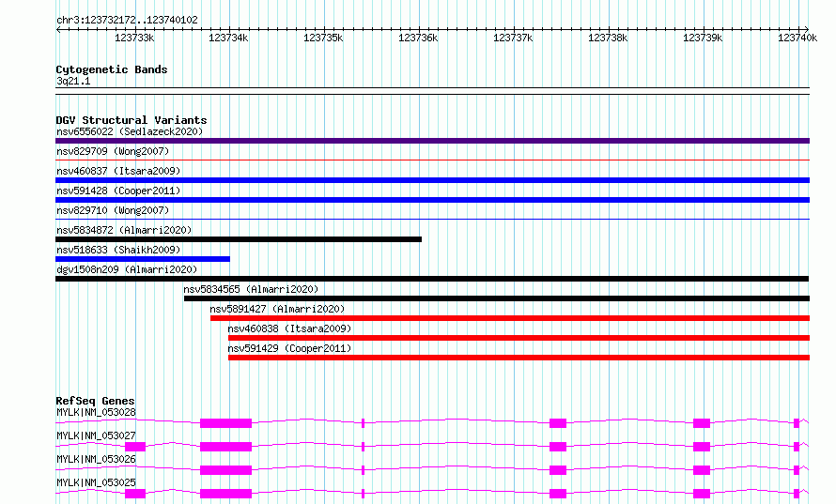The height and width of the screenshot is (504, 836).
Task: Select widest exon of MYLK|NM_053028 transcript
Action: pos(225,423)
